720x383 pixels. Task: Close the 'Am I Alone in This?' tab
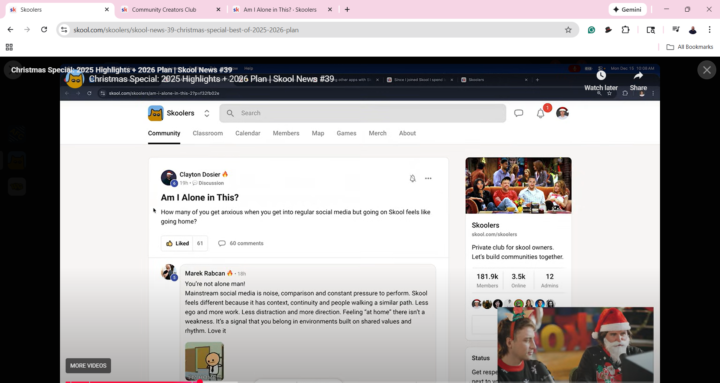pos(330,10)
